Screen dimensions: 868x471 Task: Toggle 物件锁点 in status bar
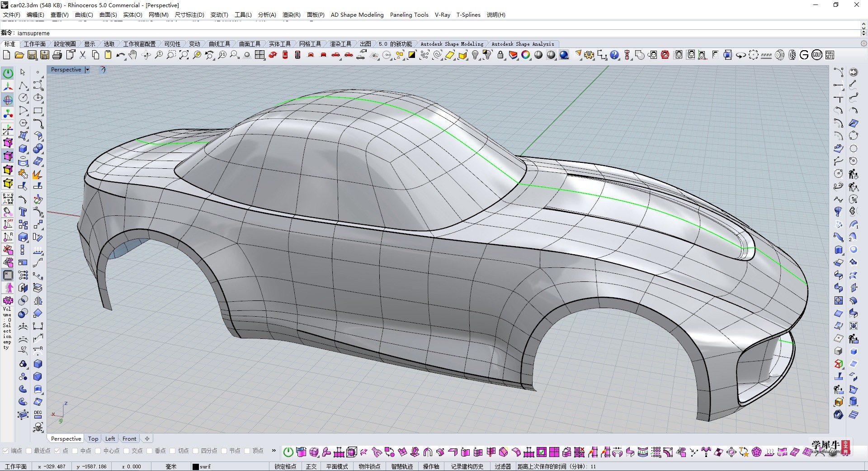click(x=369, y=466)
